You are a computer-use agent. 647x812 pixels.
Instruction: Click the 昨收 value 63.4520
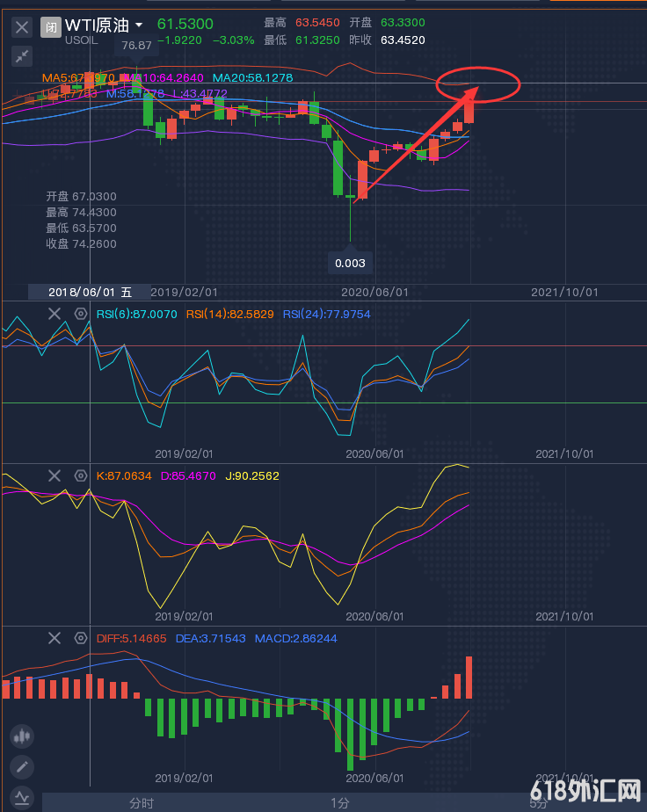pyautogui.click(x=403, y=40)
